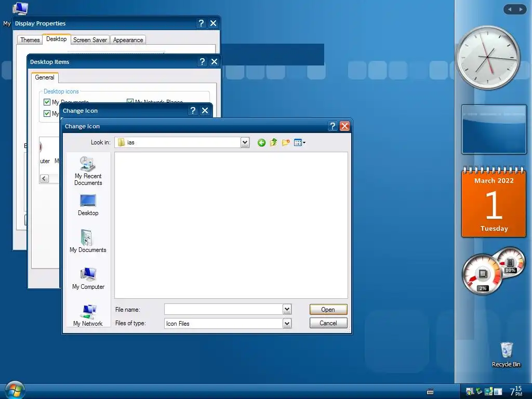Switch to the Desktop tab
The height and width of the screenshot is (399, 532).
pyautogui.click(x=56, y=39)
